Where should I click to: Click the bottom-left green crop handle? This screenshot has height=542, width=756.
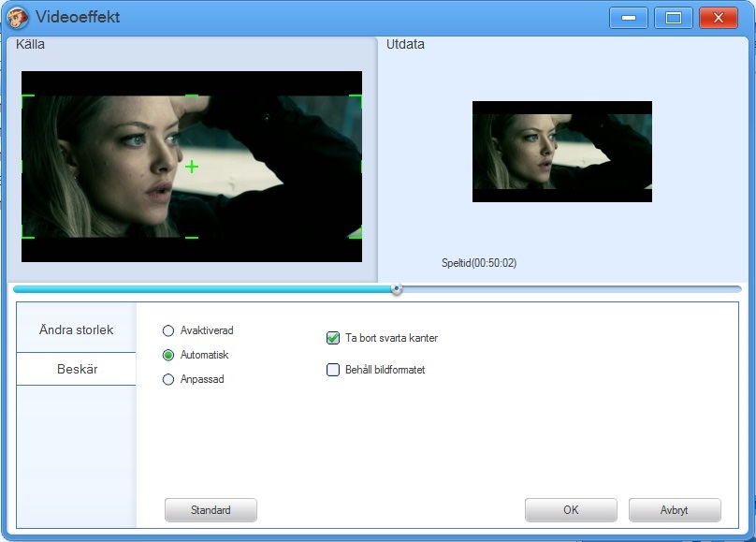point(27,232)
